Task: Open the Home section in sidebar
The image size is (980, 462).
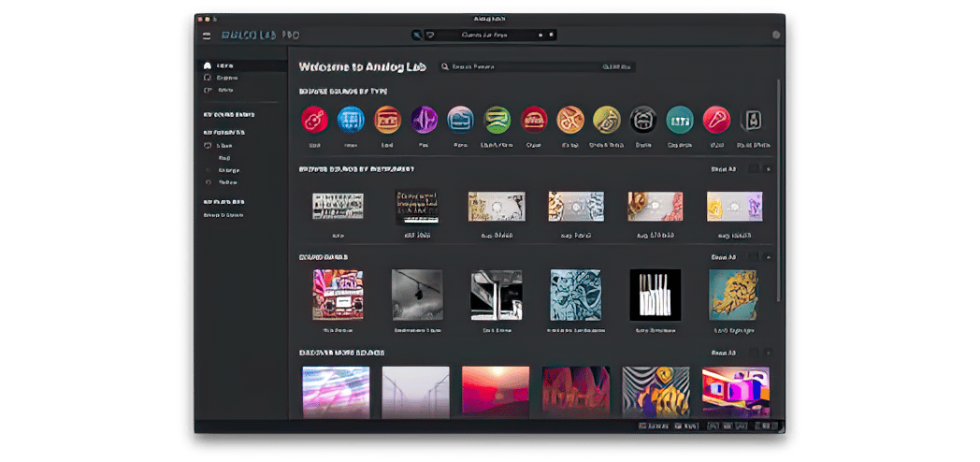Action: point(223,65)
